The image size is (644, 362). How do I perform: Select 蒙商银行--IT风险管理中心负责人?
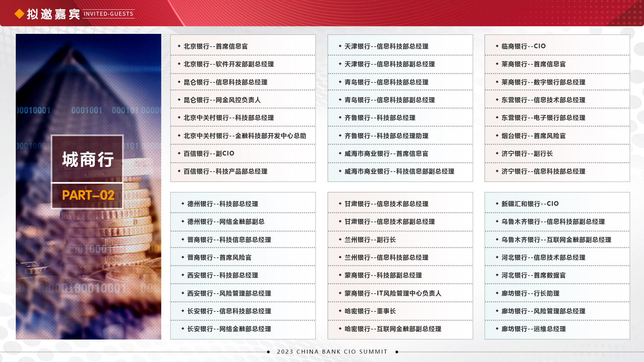[x=393, y=293]
